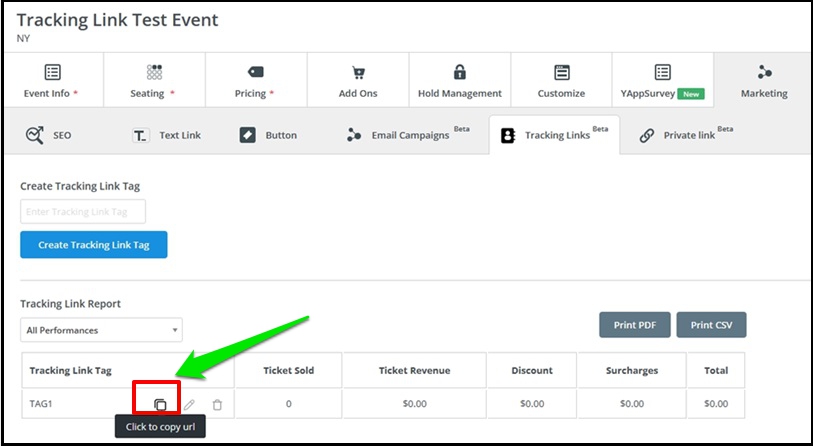Viewport: 813px width, 446px height.
Task: Click the Enter Tracking Link Tag field
Action: point(83,212)
